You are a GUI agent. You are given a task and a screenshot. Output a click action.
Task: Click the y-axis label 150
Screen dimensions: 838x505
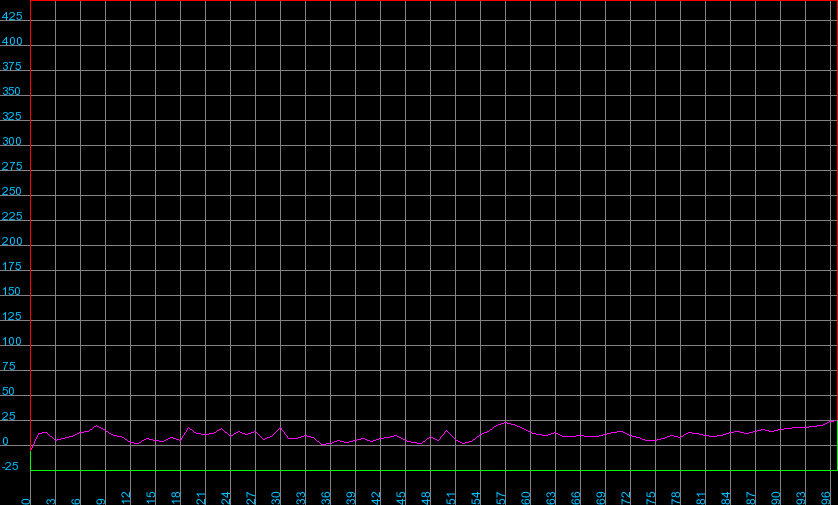click(x=12, y=292)
